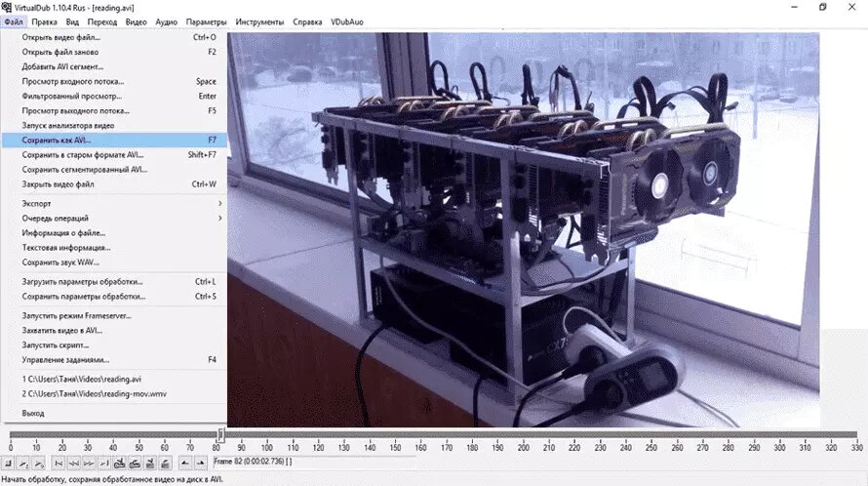Click the play input stream button
The width and height of the screenshot is (868, 486).
point(22,463)
